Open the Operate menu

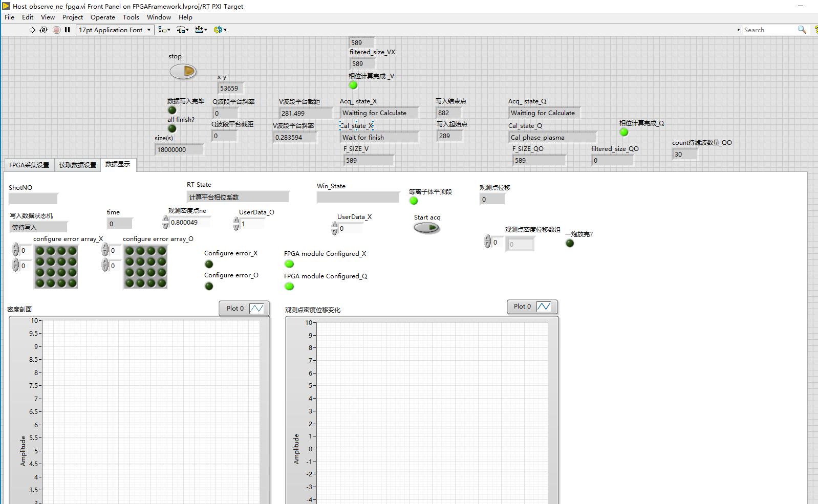[x=102, y=17]
